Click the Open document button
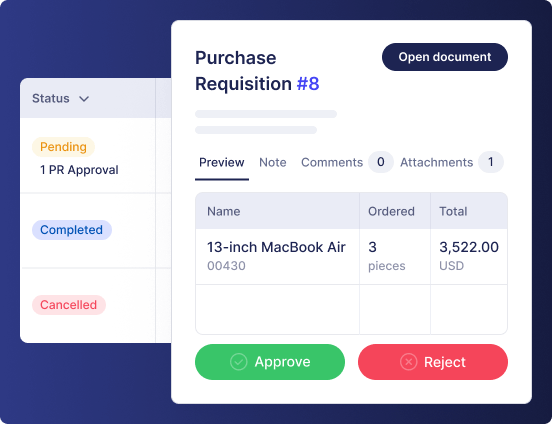This screenshot has height=424, width=552. click(445, 57)
